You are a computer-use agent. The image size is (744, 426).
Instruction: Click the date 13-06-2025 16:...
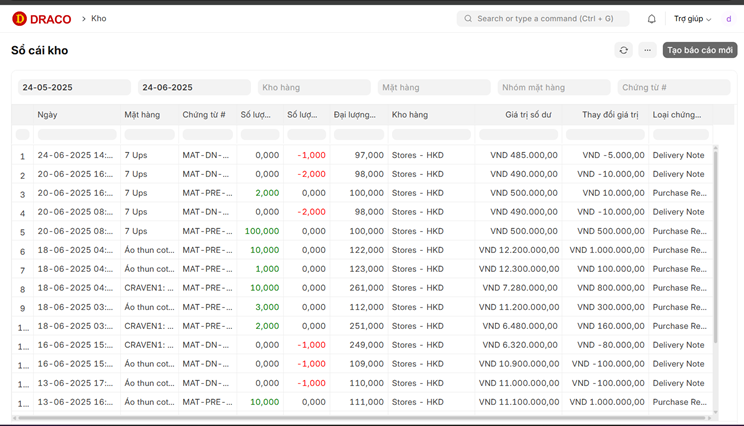point(75,402)
